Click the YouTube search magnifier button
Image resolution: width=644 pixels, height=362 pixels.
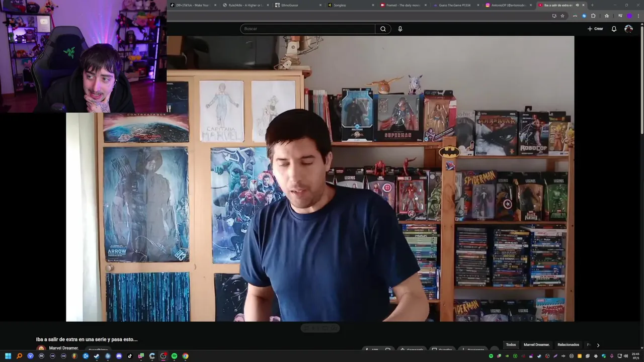point(383,29)
